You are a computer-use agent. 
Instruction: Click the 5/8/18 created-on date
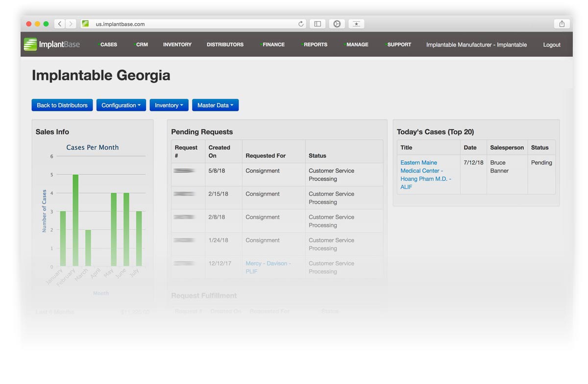pos(217,171)
